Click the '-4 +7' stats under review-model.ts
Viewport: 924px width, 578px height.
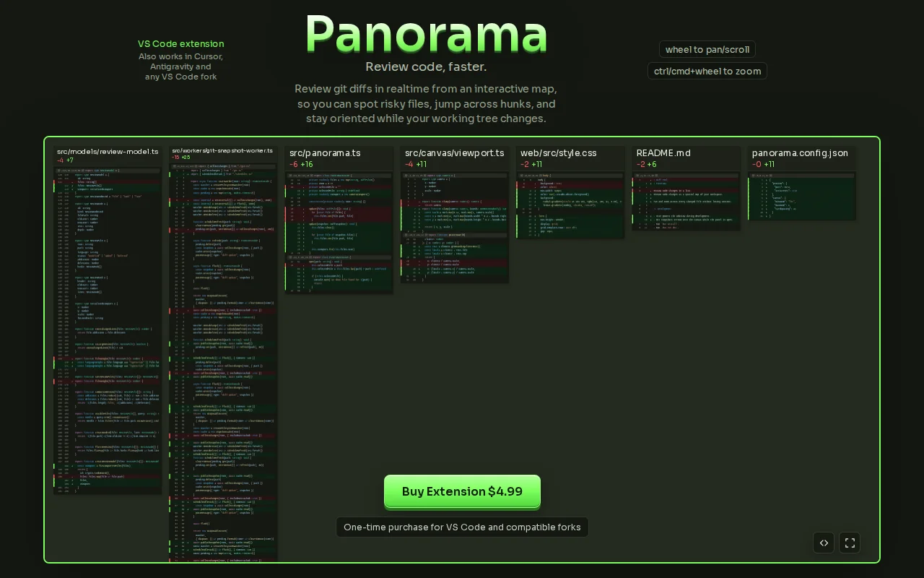click(66, 160)
